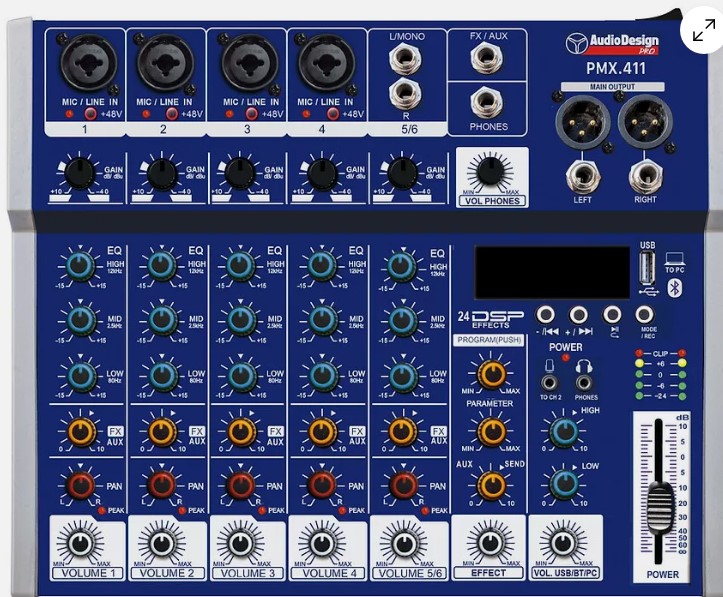Click the channel 5/6 GAIN knob
723x597 pixels.
click(x=403, y=174)
